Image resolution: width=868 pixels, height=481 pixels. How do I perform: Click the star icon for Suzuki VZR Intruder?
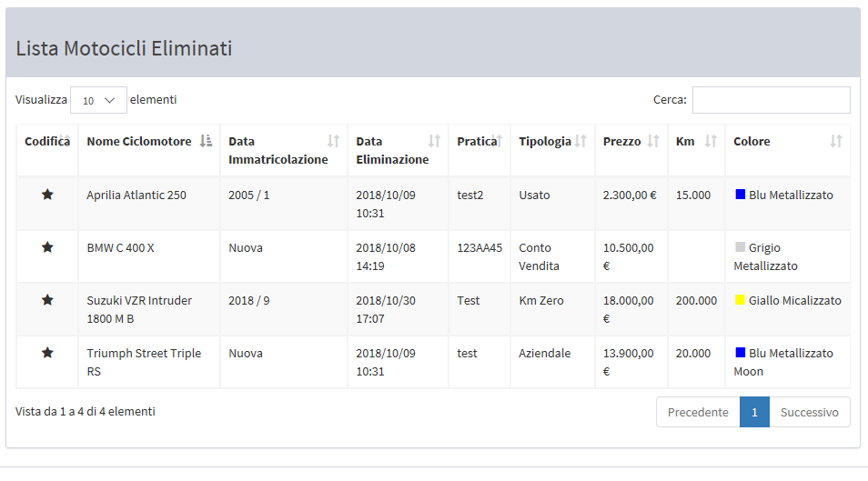tap(47, 300)
